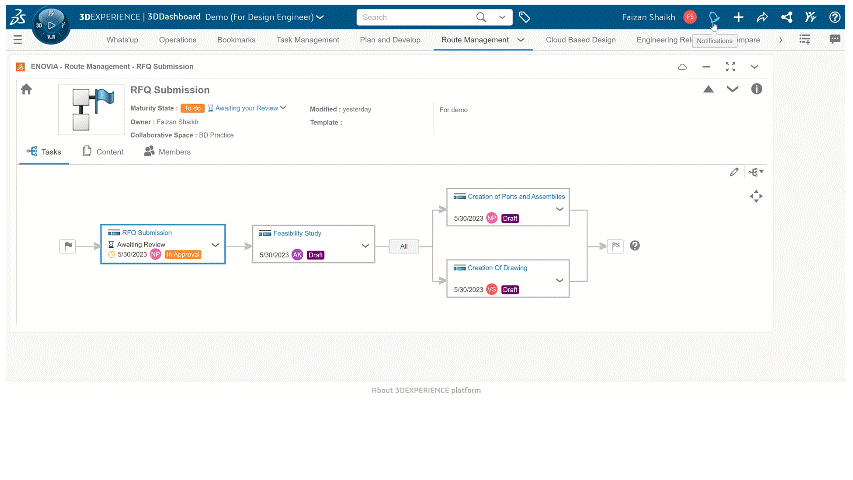Click the Draft badge on Feasibility Study

tap(316, 255)
